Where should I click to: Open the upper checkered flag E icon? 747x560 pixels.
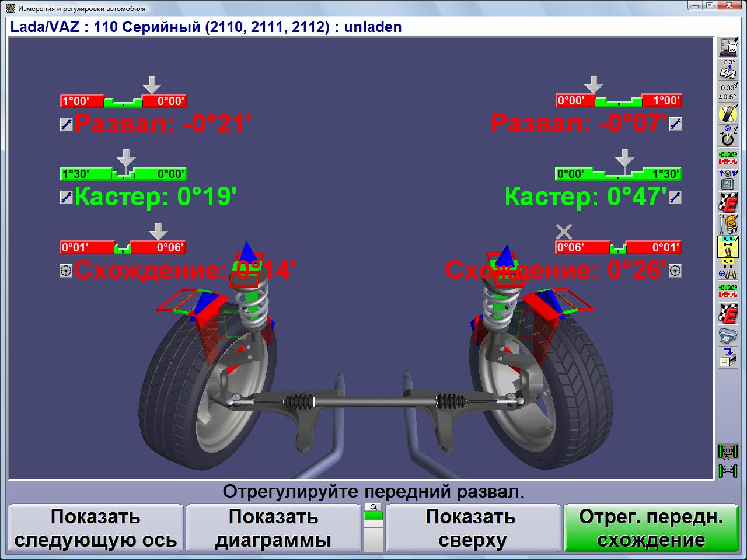[x=728, y=202]
